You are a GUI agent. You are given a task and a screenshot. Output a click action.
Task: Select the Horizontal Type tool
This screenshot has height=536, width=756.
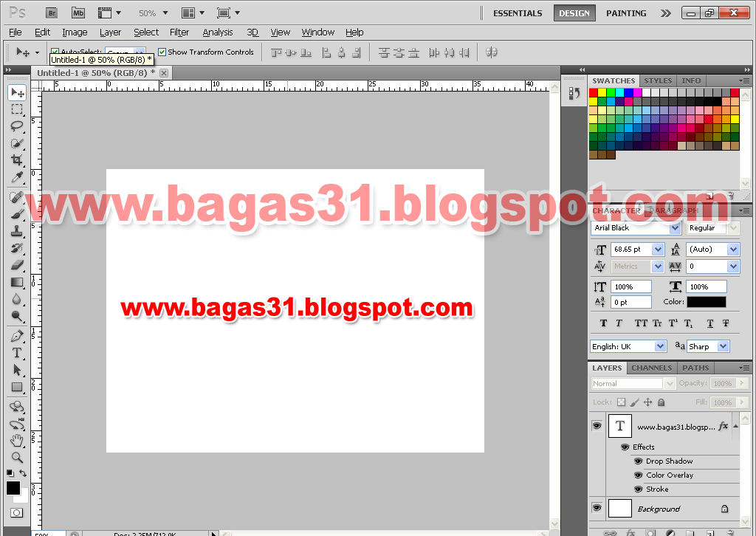(18, 353)
